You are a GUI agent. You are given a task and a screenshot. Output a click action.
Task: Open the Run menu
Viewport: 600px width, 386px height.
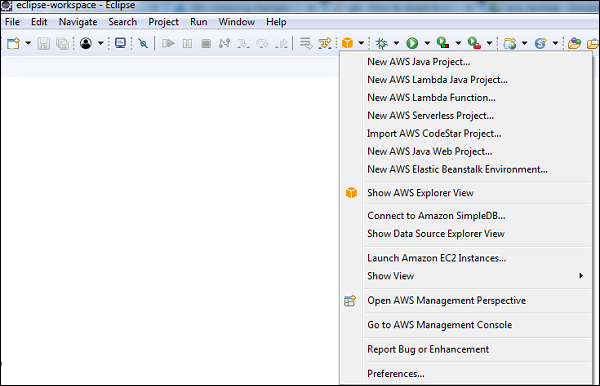tap(199, 22)
